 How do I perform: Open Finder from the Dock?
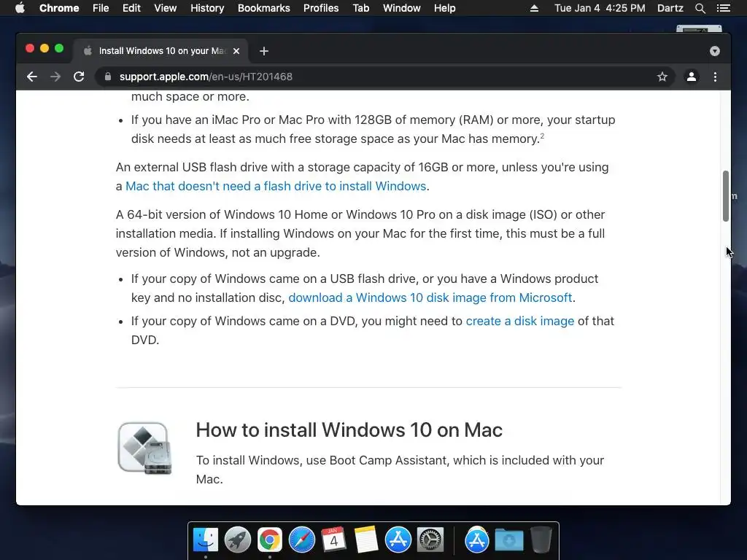(x=205, y=540)
